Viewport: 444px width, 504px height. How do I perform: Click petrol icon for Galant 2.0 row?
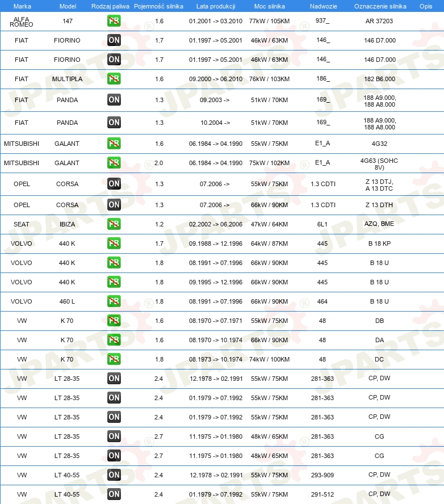click(114, 163)
